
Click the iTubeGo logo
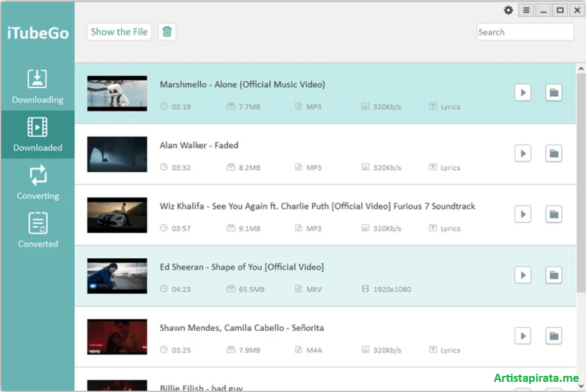(37, 32)
